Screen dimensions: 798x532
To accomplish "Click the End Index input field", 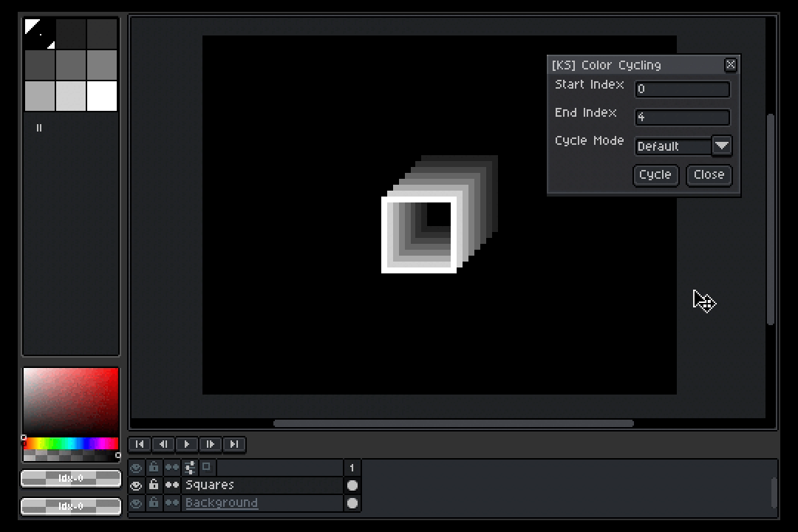I will 681,117.
